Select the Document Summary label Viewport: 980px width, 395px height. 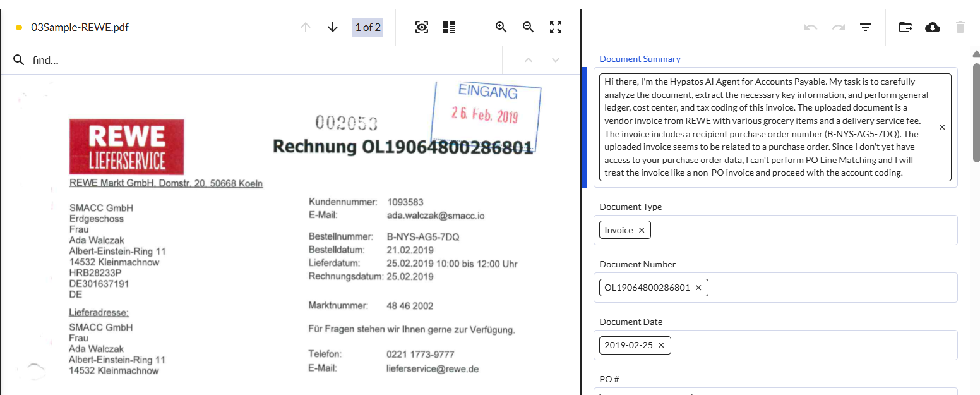[640, 59]
